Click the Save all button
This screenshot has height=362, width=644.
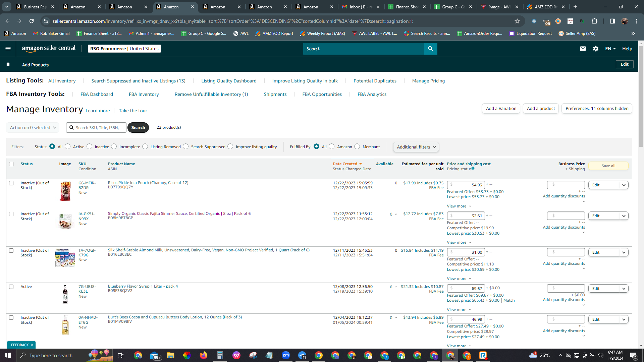(x=608, y=166)
